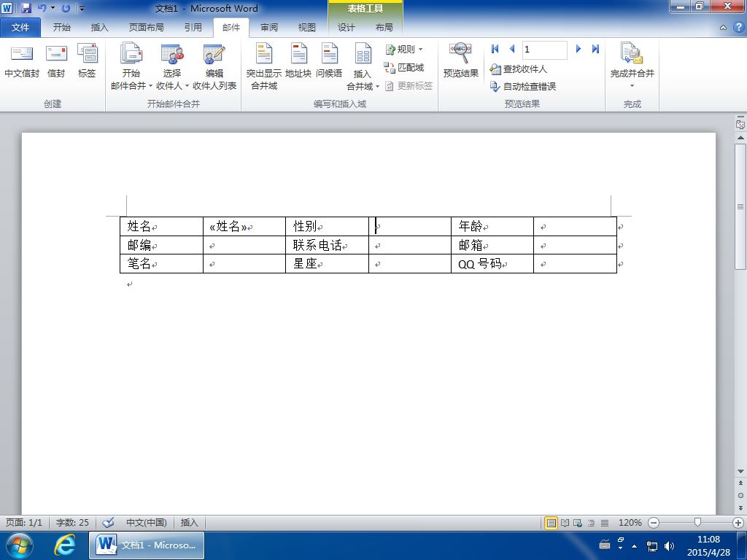Open 编辑收件人列表 editor
This screenshot has height=560, width=747.
point(214,66)
